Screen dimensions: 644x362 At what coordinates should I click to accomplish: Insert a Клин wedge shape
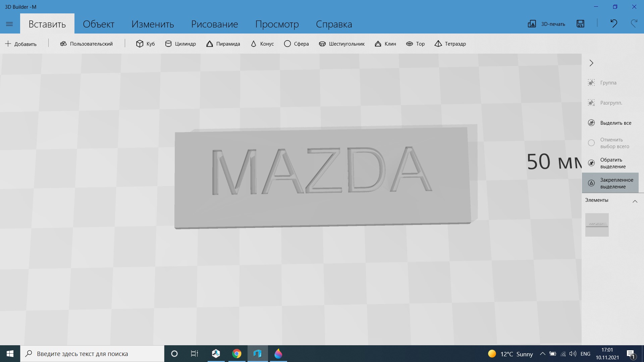(x=385, y=44)
